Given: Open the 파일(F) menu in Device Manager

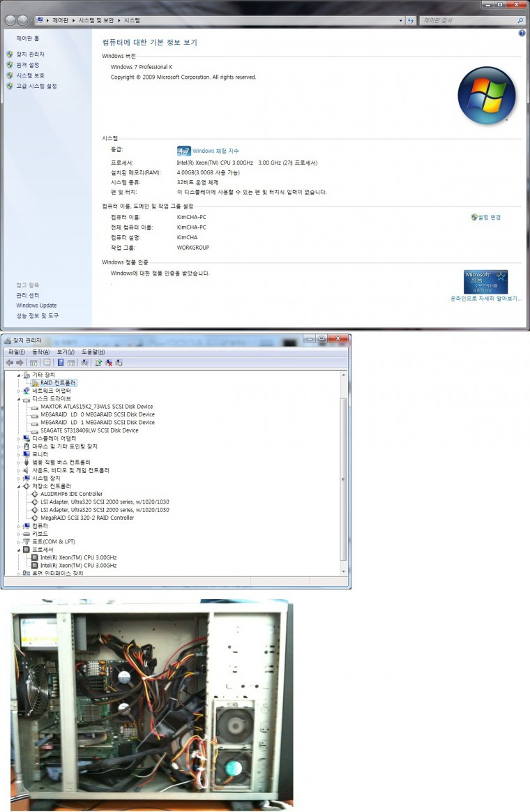Looking at the screenshot, I should 17,352.
